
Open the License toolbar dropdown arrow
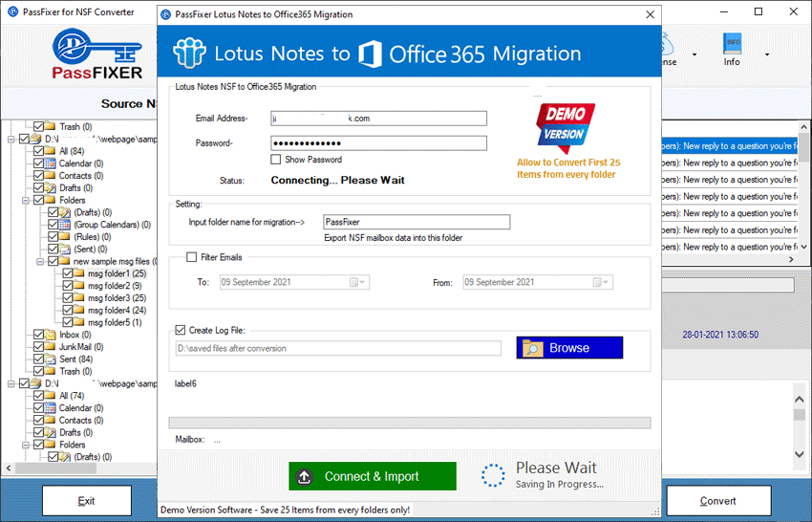click(x=694, y=54)
